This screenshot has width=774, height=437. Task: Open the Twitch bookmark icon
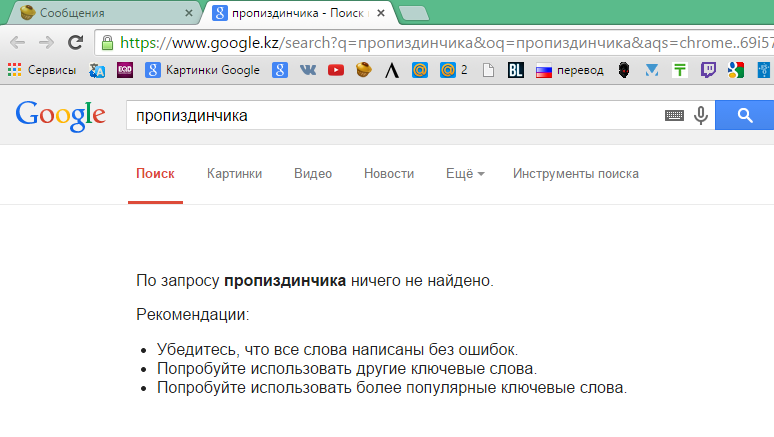tap(708, 70)
